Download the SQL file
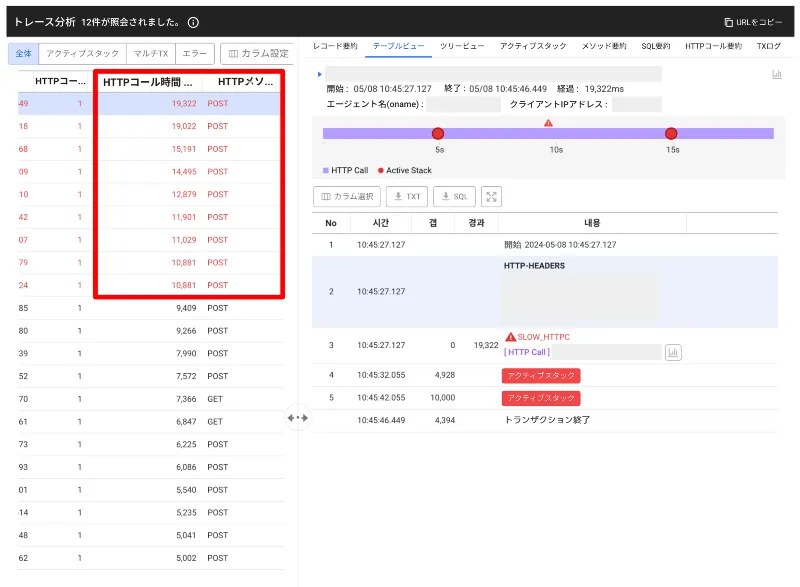 click(x=454, y=197)
